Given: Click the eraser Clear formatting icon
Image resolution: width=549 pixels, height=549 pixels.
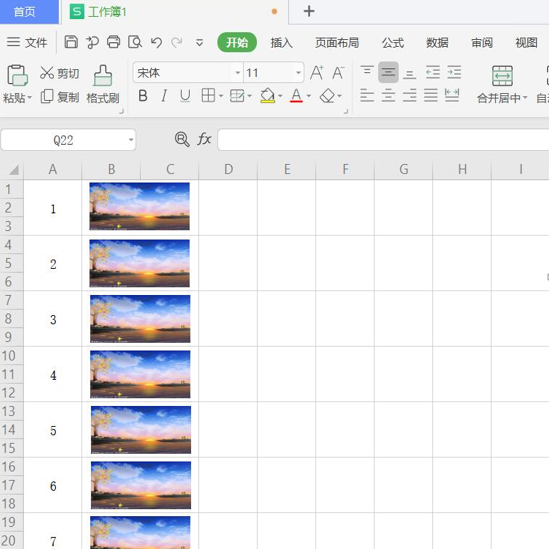Looking at the screenshot, I should pos(327,96).
